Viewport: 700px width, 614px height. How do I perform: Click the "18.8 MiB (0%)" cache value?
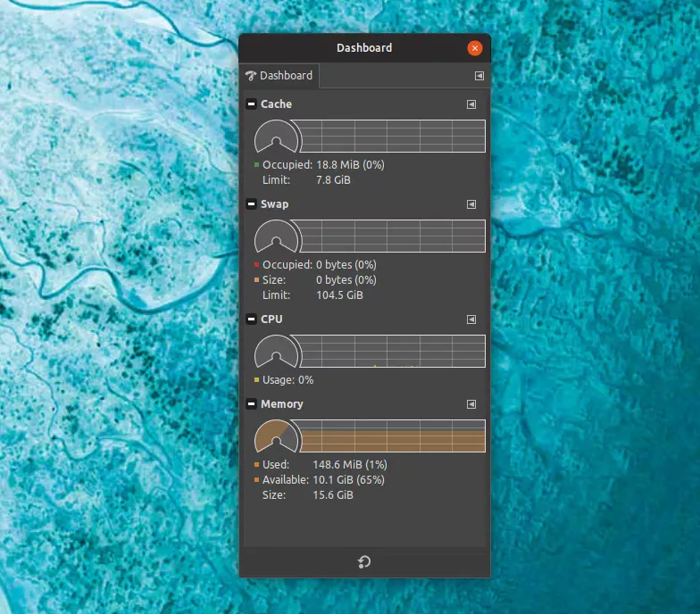pos(350,165)
